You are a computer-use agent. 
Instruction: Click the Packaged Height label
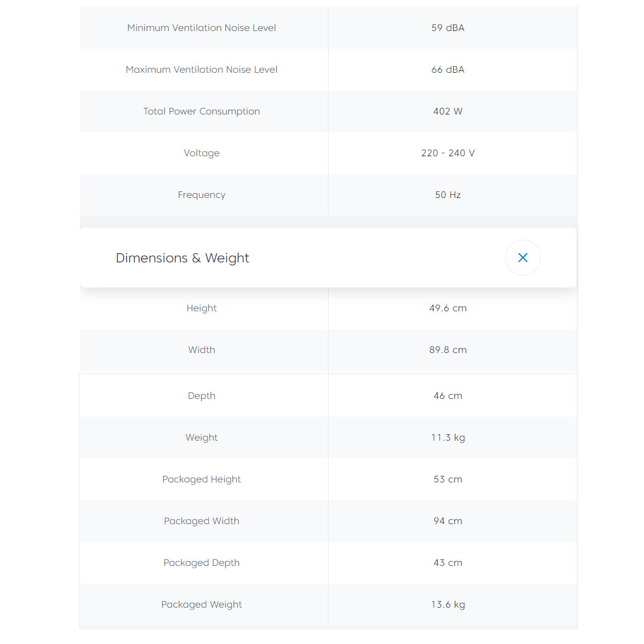tap(202, 479)
